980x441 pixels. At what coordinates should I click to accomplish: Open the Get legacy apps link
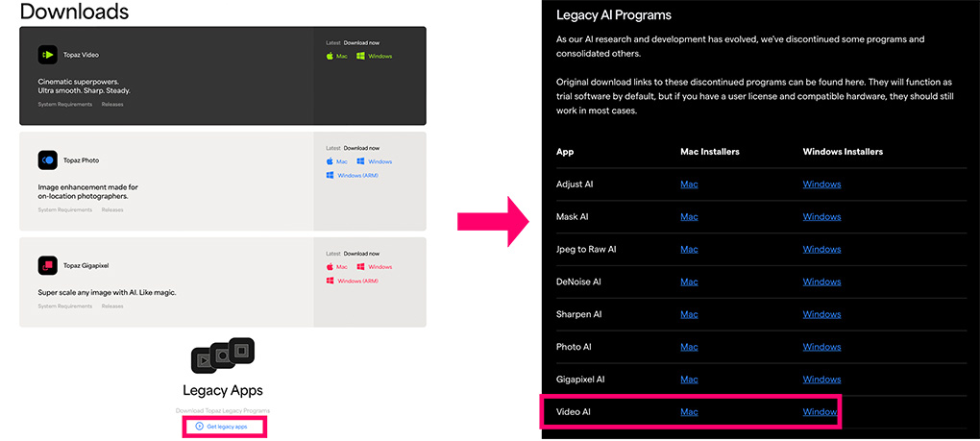pos(227,426)
